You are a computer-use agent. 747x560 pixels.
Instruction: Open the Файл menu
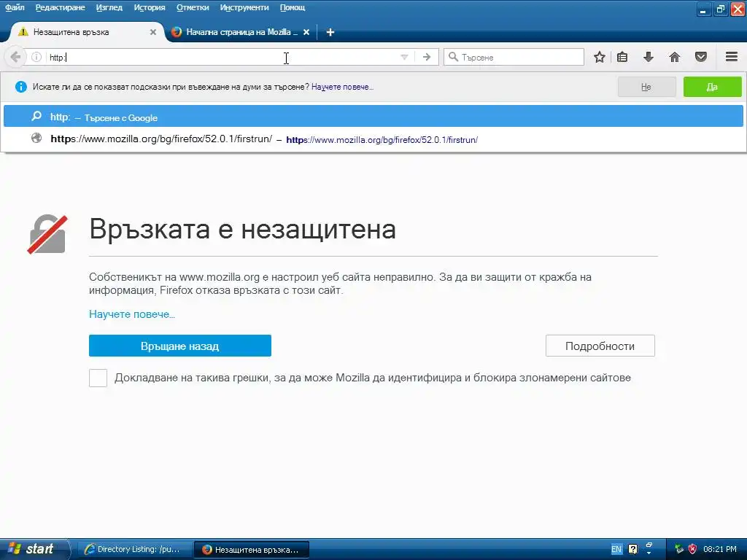click(15, 7)
